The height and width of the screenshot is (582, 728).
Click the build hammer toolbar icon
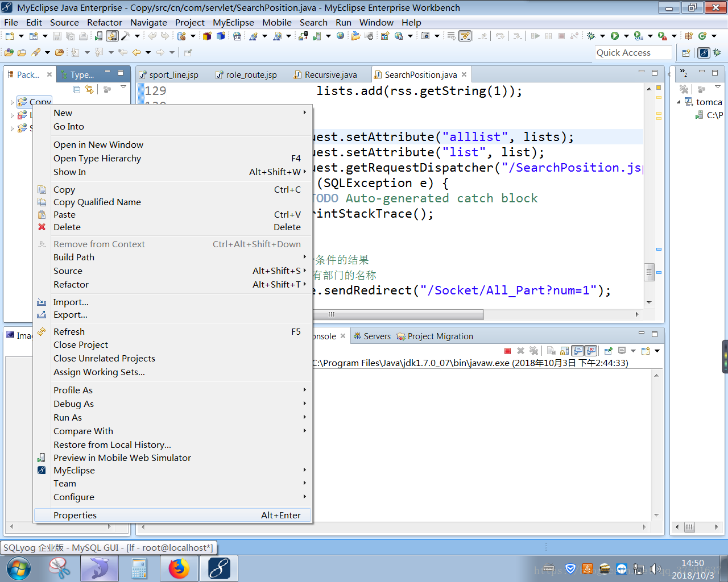pyautogui.click(x=125, y=36)
